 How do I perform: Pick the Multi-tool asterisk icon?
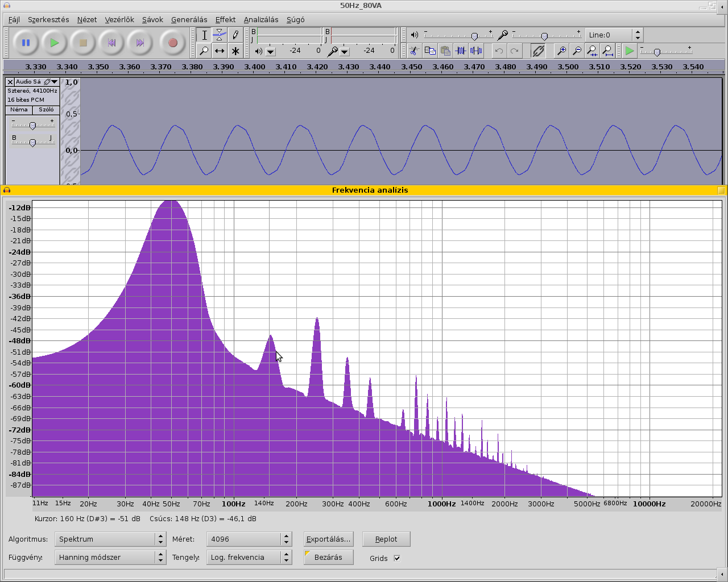point(235,51)
